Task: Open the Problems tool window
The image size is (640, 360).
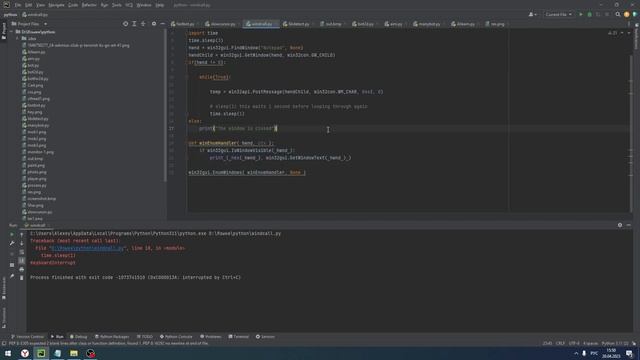Action: (x=211, y=337)
